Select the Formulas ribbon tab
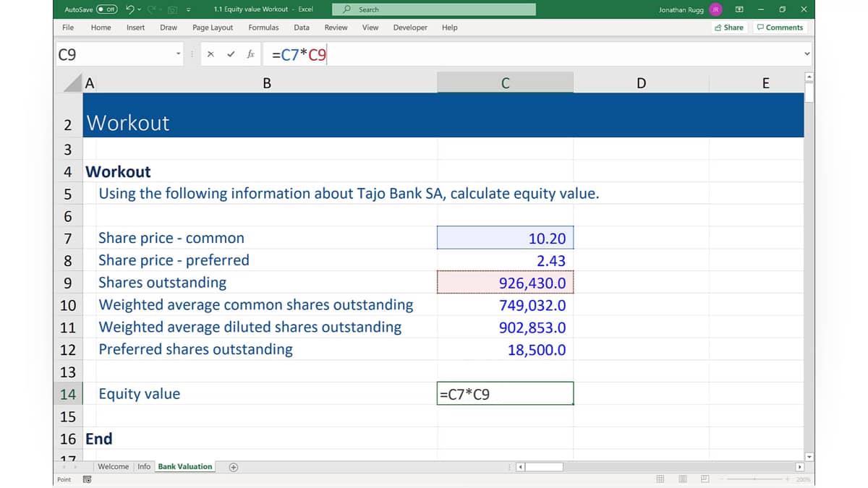Screen dimensions: 868x488 point(263,27)
